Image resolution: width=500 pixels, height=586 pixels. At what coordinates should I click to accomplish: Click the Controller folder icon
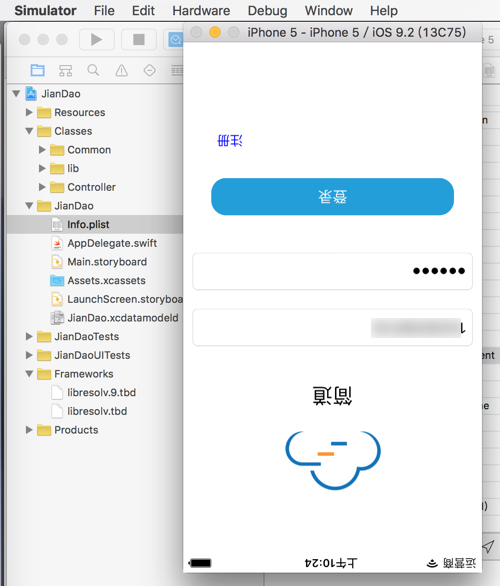(x=57, y=187)
